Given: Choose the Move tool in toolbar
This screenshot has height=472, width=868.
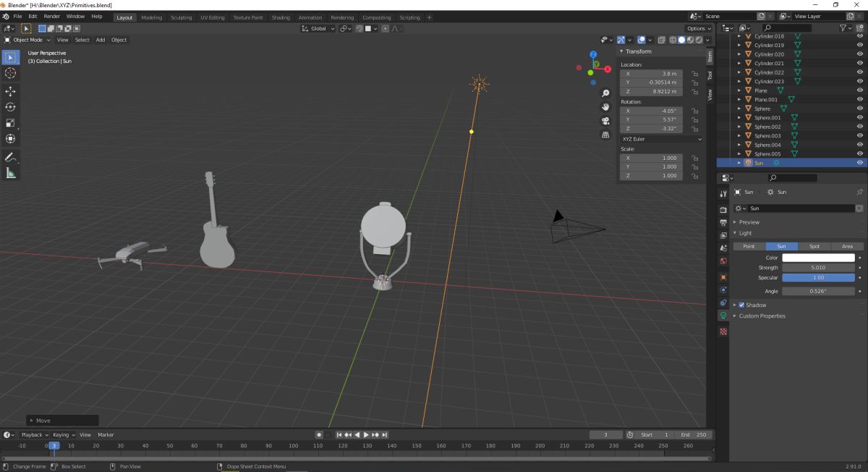Looking at the screenshot, I should 11,91.
